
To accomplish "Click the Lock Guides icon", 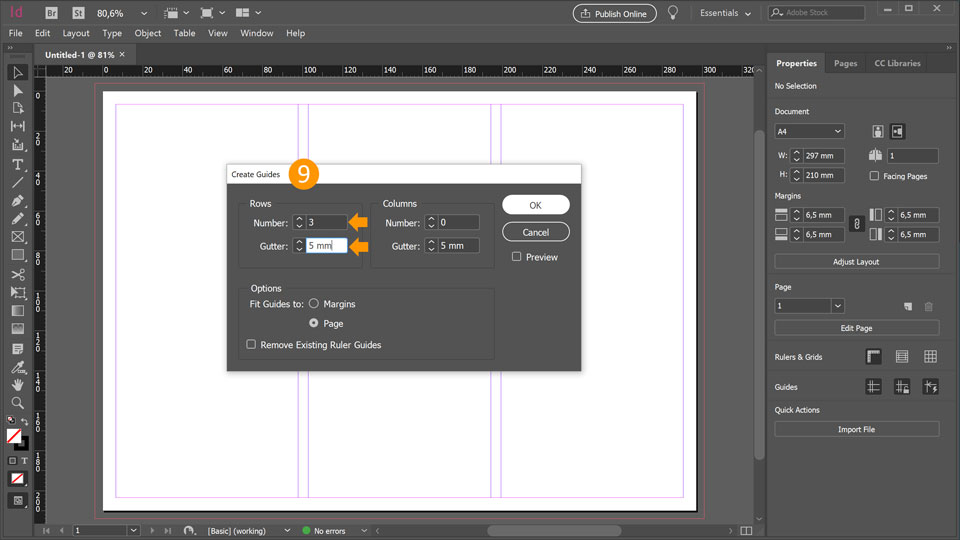I will (902, 386).
